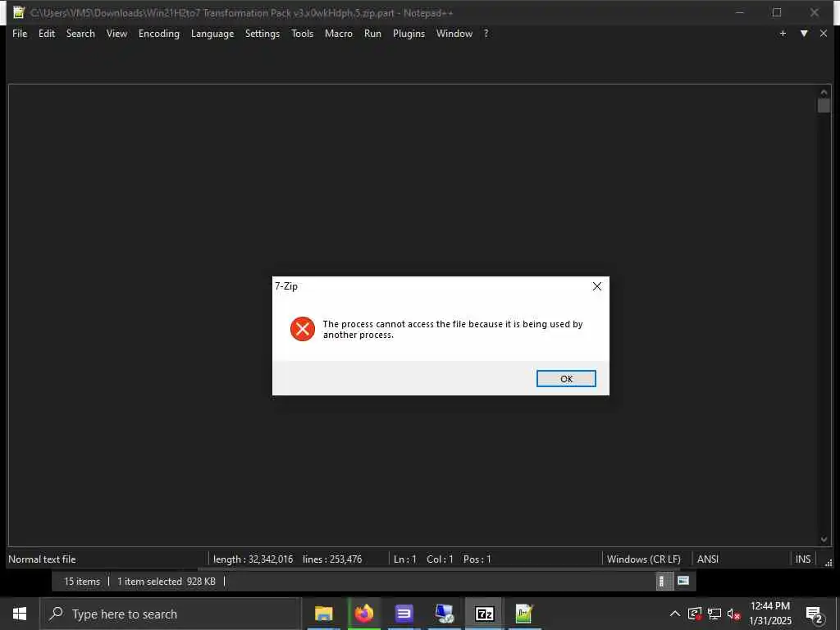The image size is (840, 630).
Task: Click the 'Pos : 1' status entry
Action: click(477, 559)
